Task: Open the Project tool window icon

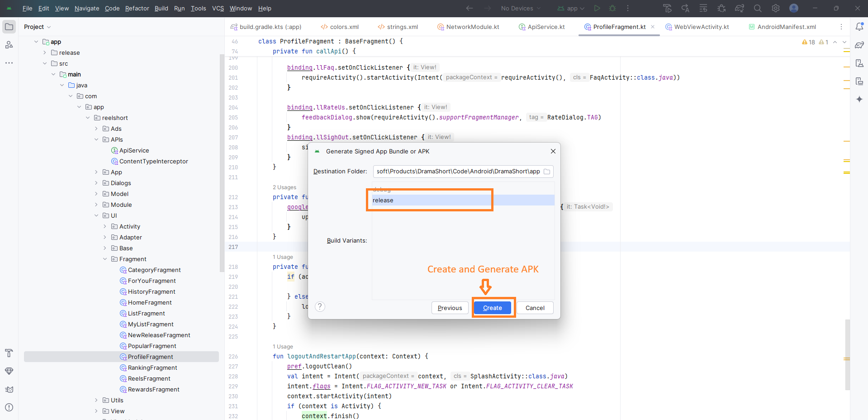Action: coord(9,27)
